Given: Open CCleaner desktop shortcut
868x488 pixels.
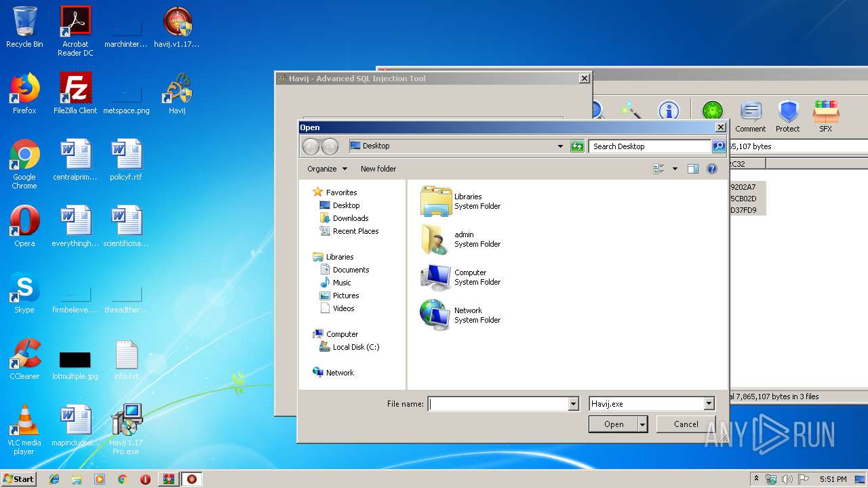Looking at the screenshot, I should [24, 359].
